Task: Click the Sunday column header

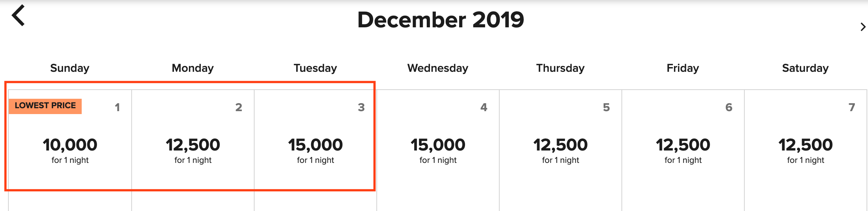Action: point(70,68)
